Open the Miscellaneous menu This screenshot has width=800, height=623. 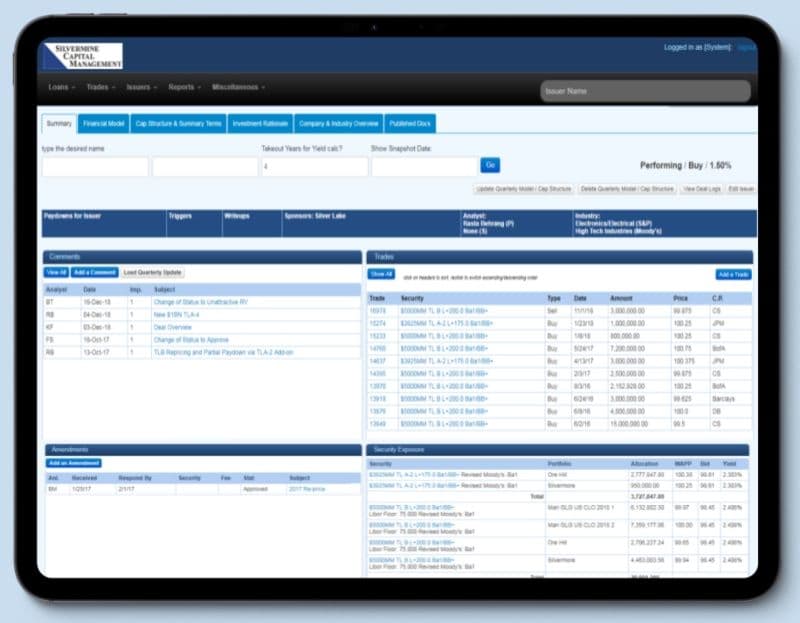(238, 87)
